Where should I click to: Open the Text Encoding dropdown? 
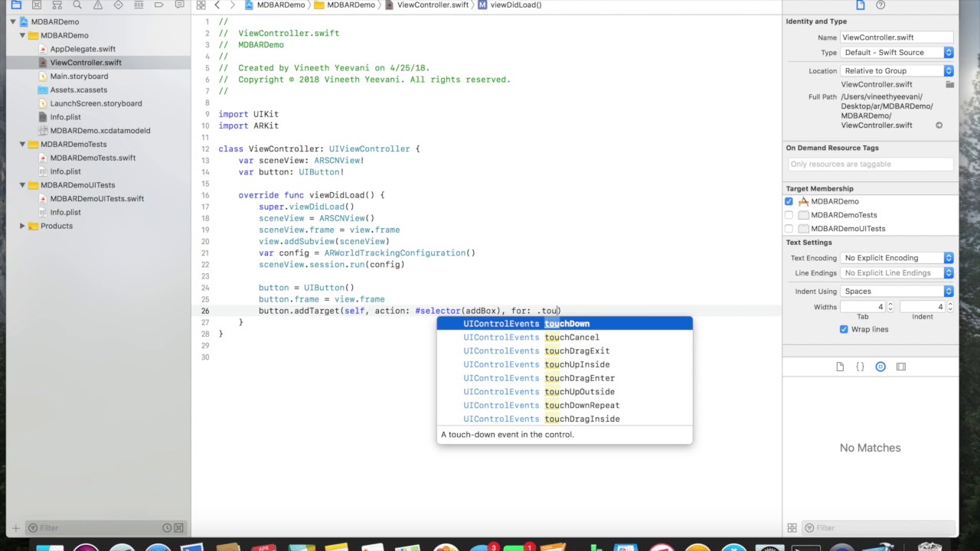[x=897, y=258]
